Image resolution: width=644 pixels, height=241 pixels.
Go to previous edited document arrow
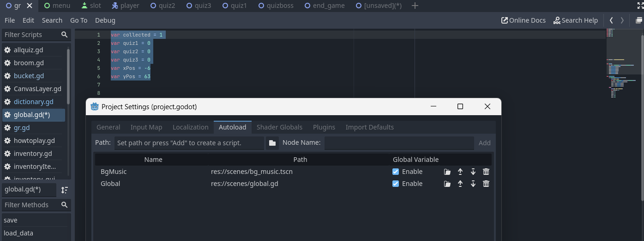tap(611, 20)
